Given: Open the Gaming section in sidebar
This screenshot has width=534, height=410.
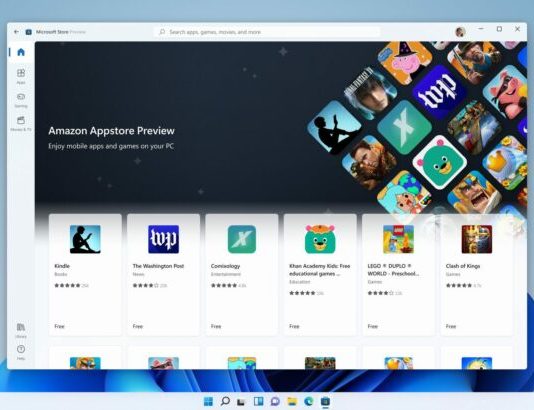Looking at the screenshot, I should [21, 100].
